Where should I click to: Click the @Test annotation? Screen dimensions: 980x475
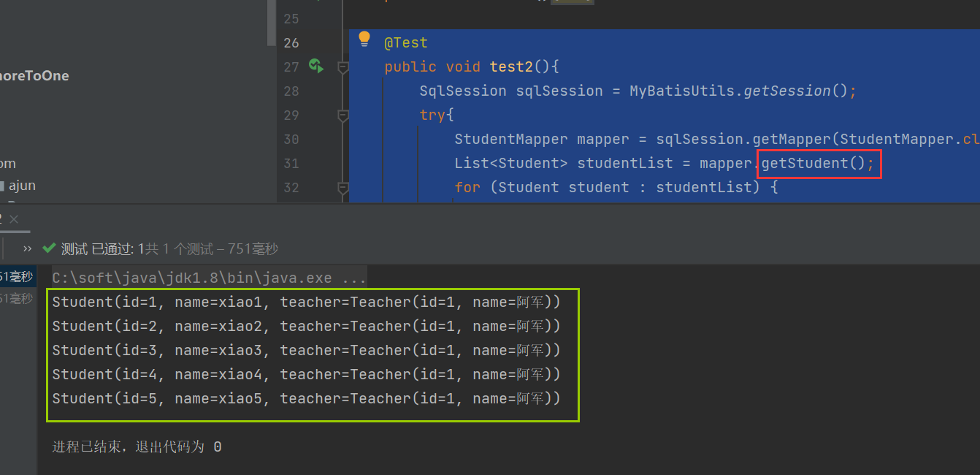[x=406, y=43]
